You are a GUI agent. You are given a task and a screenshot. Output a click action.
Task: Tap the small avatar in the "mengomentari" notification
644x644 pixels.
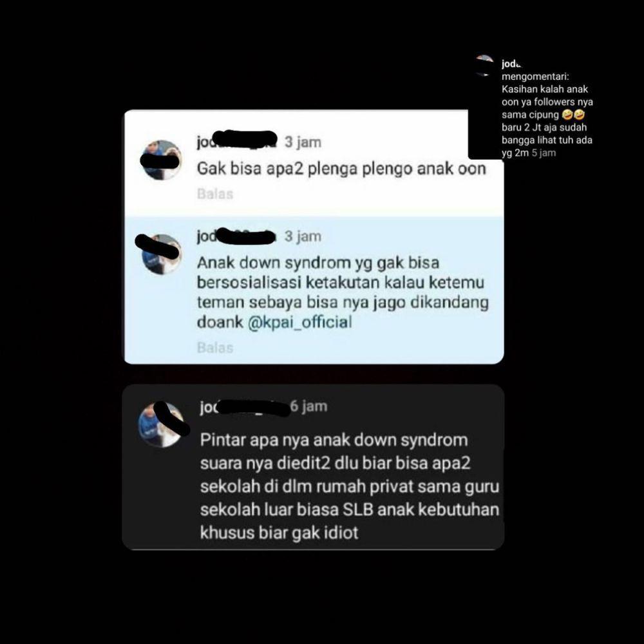[485, 66]
